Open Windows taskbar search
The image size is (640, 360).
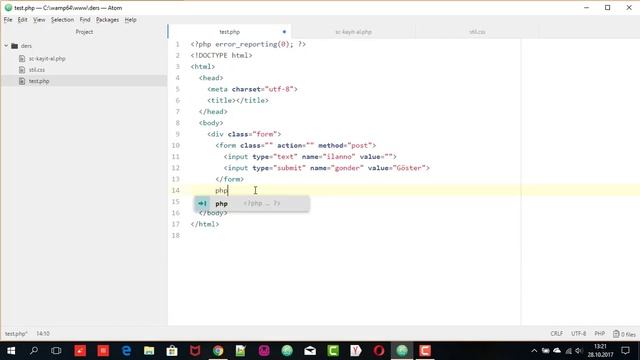coord(34,351)
